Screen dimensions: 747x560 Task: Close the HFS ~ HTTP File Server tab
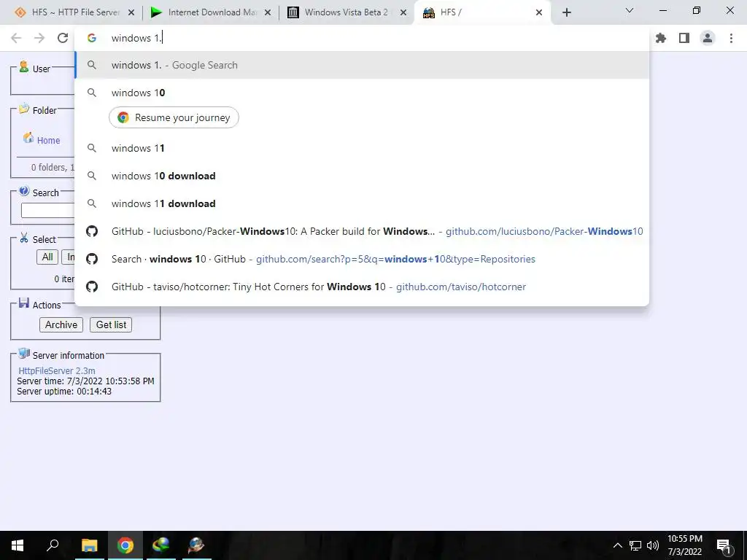pos(131,12)
